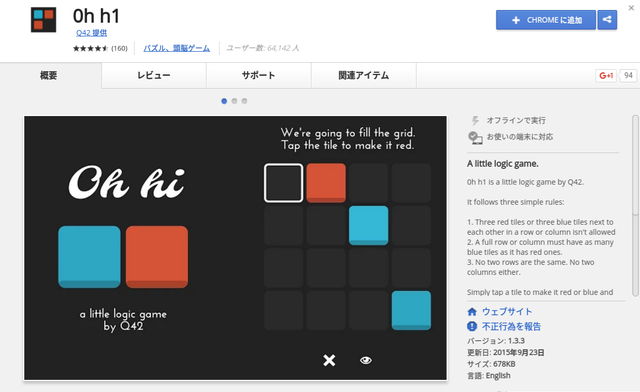Viewport: 640px width, 392px height.
Task: Click the star rating (160)
Action: 100,48
